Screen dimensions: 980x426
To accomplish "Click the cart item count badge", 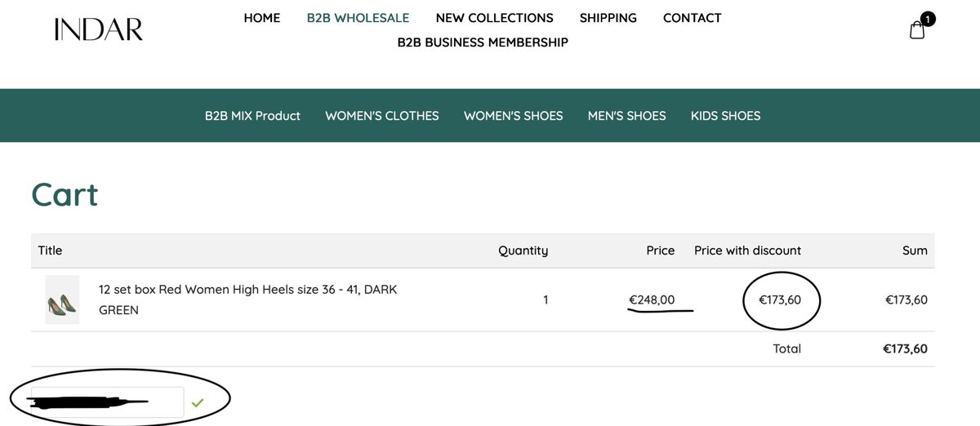I will point(928,19).
